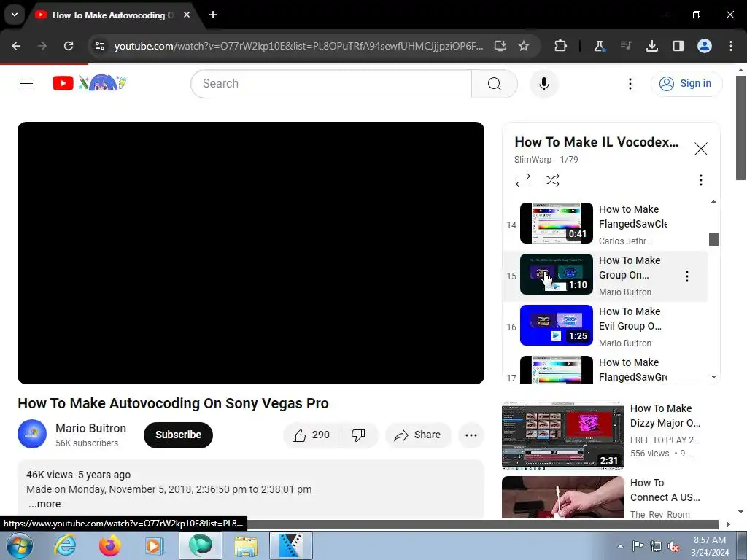747x560 pixels.
Task: Reload the page
Action: [x=69, y=46]
